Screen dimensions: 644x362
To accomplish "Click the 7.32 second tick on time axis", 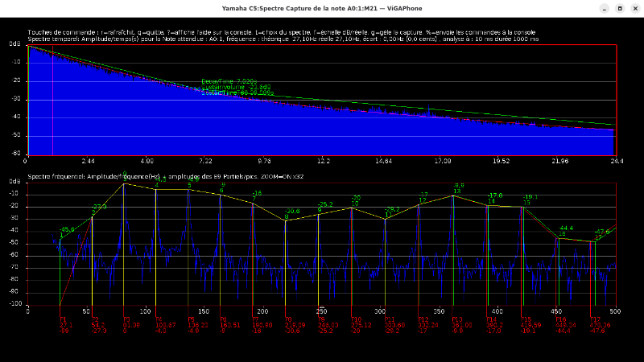I will click(x=205, y=161).
